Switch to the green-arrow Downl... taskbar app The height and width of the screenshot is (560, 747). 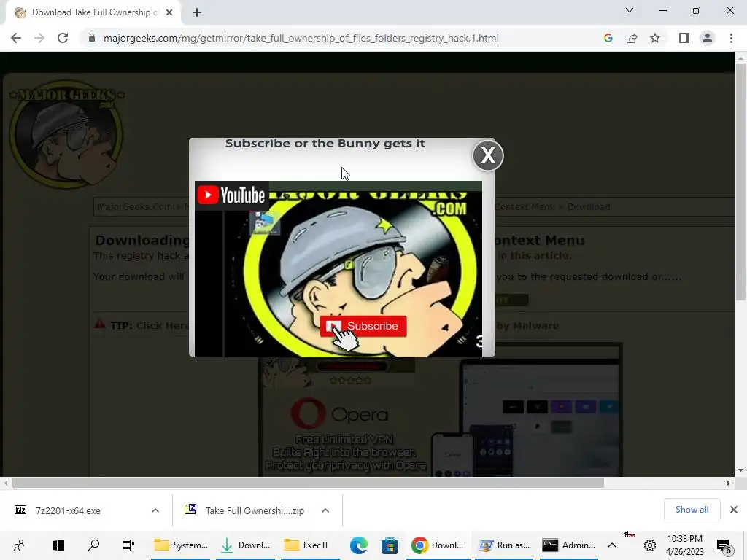(245, 545)
